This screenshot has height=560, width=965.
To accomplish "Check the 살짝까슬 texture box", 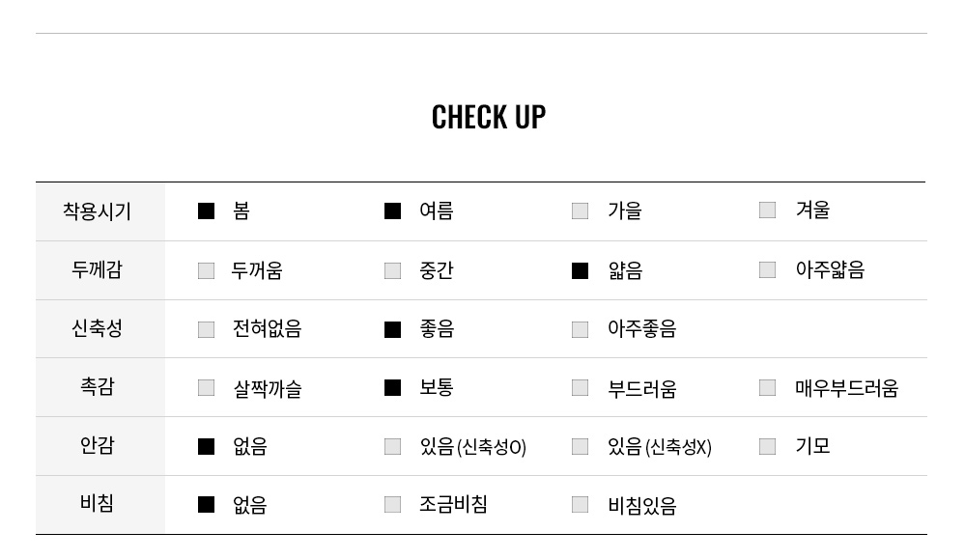I will click(x=206, y=388).
